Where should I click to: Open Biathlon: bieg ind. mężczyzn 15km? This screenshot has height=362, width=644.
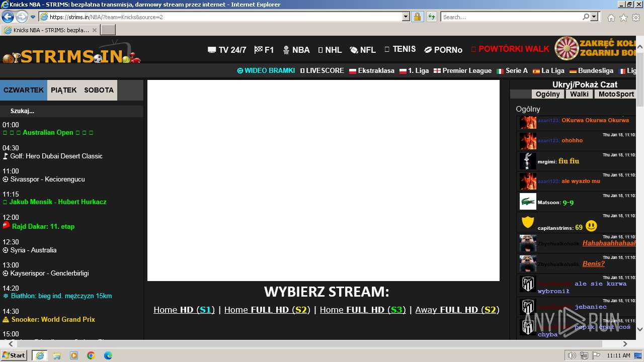click(x=57, y=296)
